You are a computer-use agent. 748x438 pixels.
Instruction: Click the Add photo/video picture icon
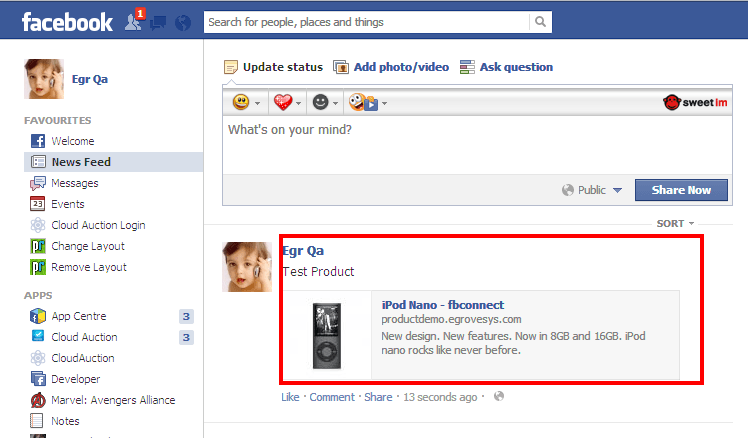(341, 67)
